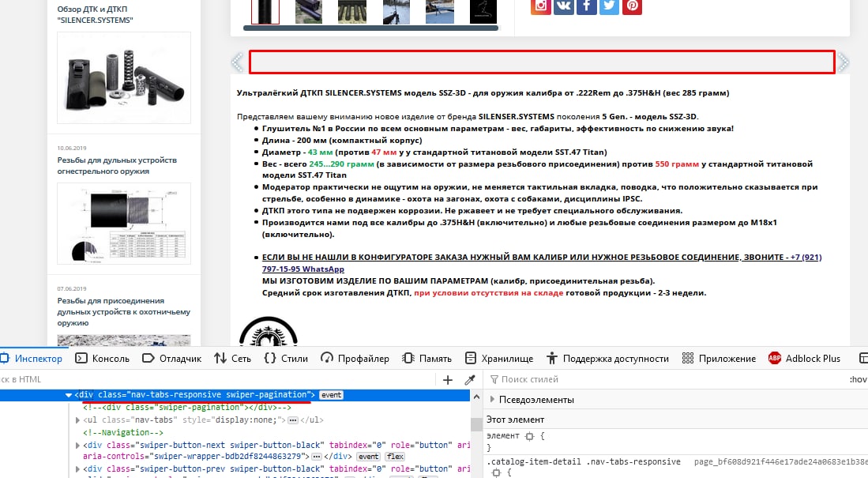Open the +7 (921) 797-15-95 WhatsApp link
Screen dimensions: 868x478
point(541,263)
